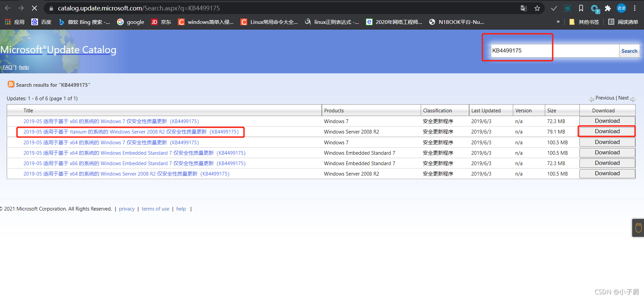Download the x64 Server 2008 R2 update

pos(607,174)
